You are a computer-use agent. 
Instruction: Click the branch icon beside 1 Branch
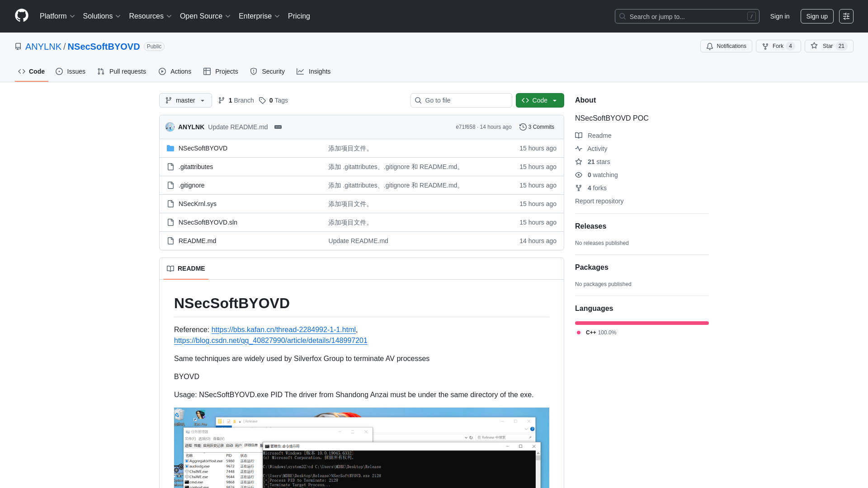pos(222,100)
